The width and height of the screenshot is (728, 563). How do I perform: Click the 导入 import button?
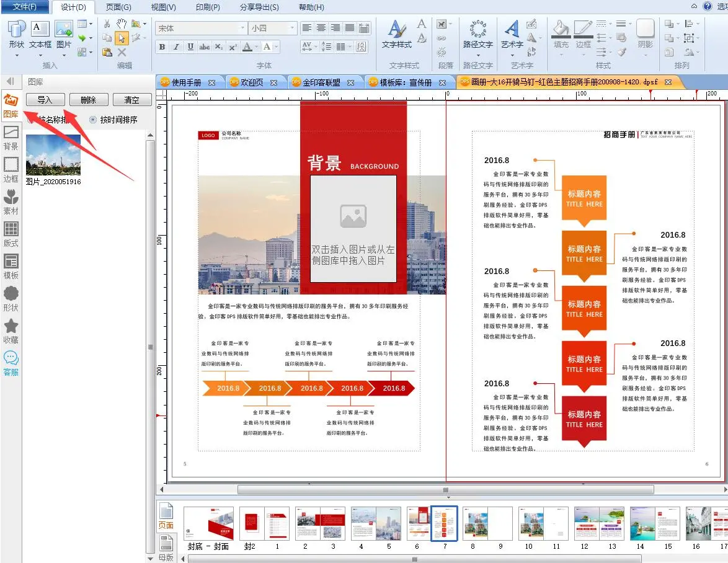45,100
